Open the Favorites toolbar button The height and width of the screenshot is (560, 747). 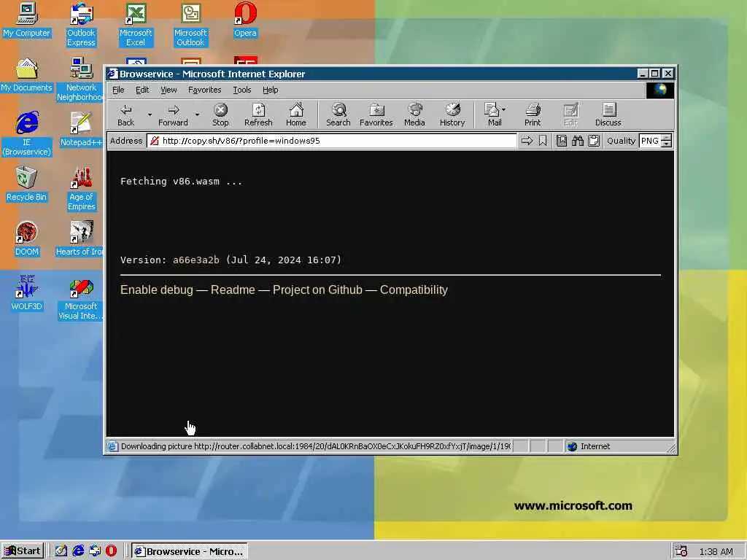point(376,114)
